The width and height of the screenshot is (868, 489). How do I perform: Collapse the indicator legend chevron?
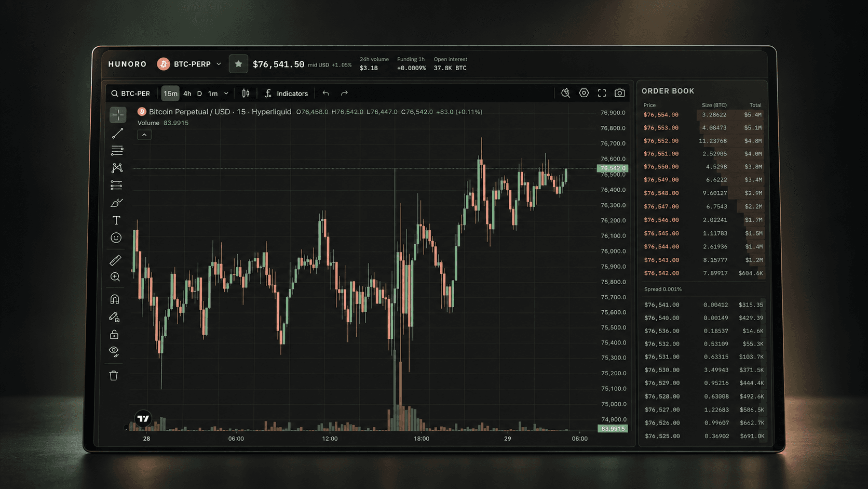[x=144, y=135]
